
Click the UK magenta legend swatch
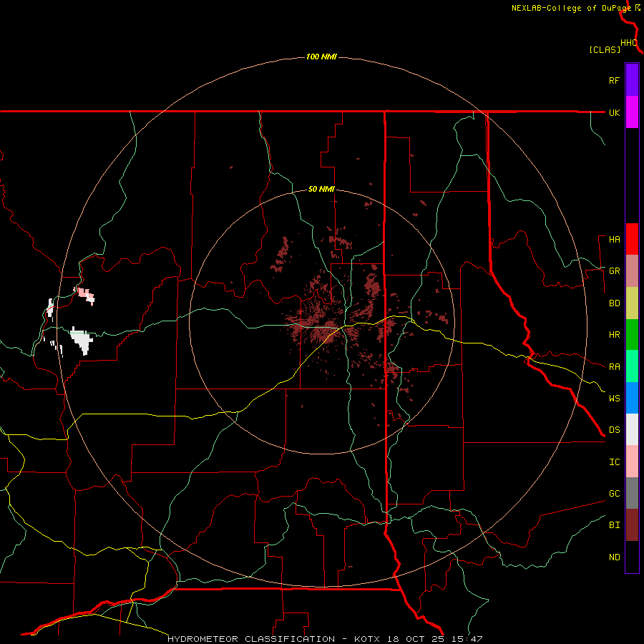(x=632, y=112)
